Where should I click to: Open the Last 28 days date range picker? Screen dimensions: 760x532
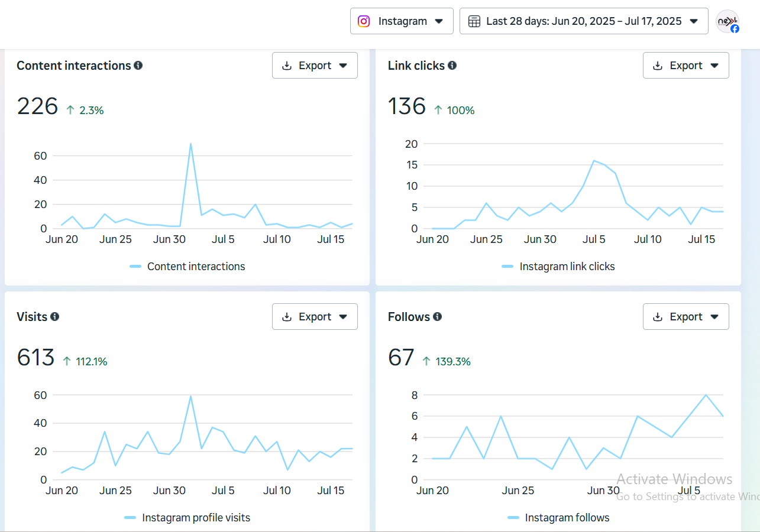[x=584, y=21]
